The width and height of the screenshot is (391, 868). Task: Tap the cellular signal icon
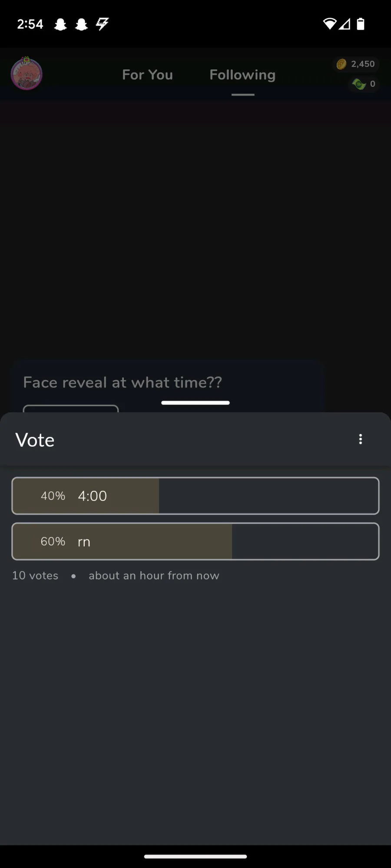click(x=345, y=24)
